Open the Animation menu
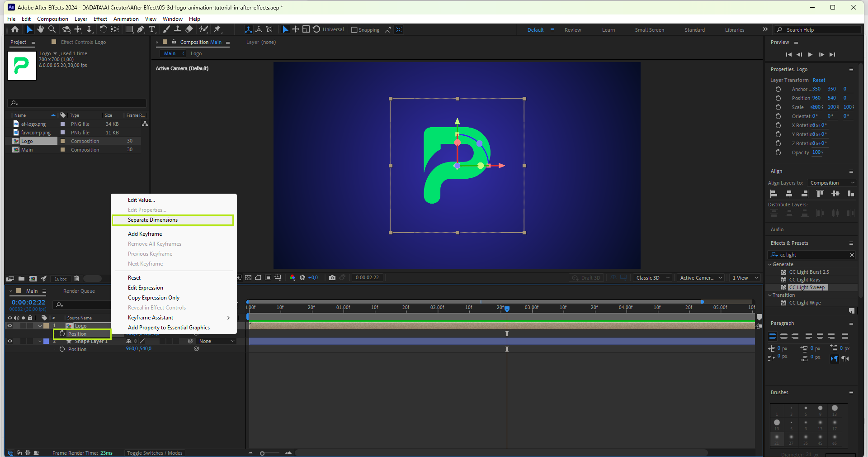Image resolution: width=868 pixels, height=457 pixels. [x=126, y=19]
